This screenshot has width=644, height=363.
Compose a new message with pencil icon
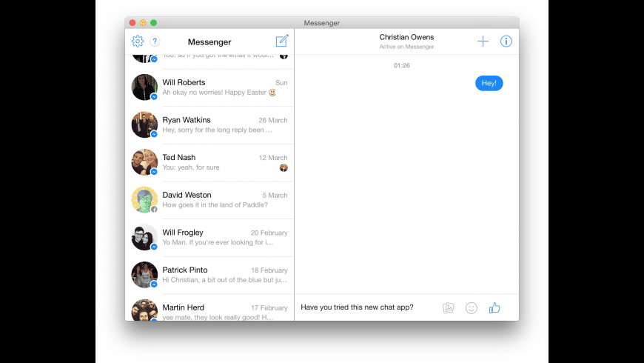click(282, 41)
